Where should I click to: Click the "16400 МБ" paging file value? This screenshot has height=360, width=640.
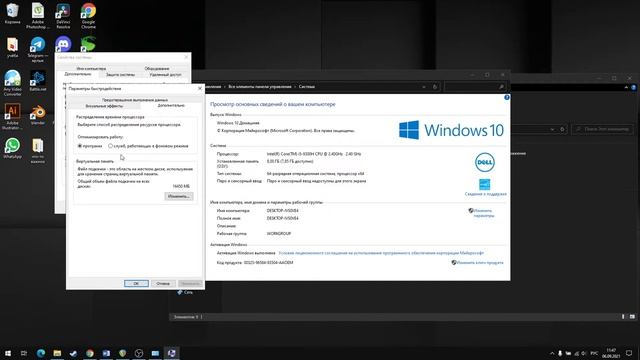181,186
